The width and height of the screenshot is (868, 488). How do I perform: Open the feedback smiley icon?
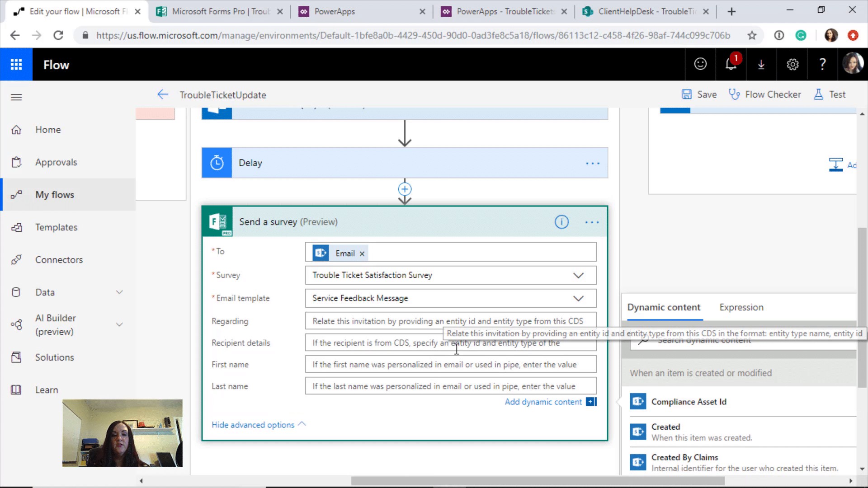700,65
